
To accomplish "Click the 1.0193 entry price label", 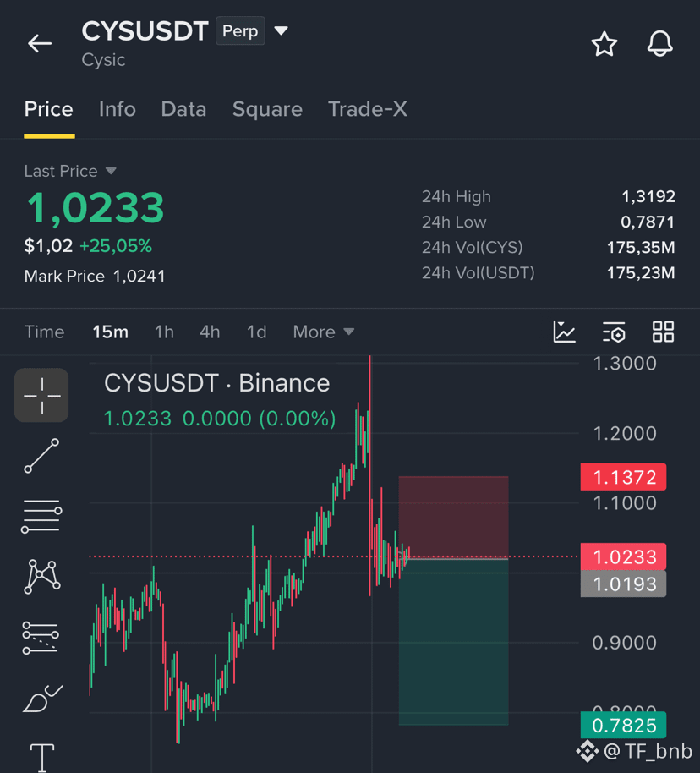I will coord(624,584).
